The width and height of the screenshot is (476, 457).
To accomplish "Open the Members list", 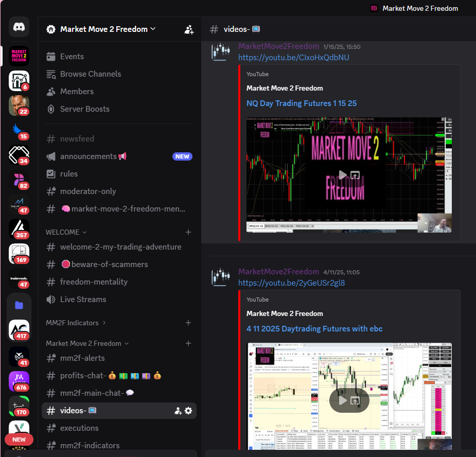I will (119, 92).
